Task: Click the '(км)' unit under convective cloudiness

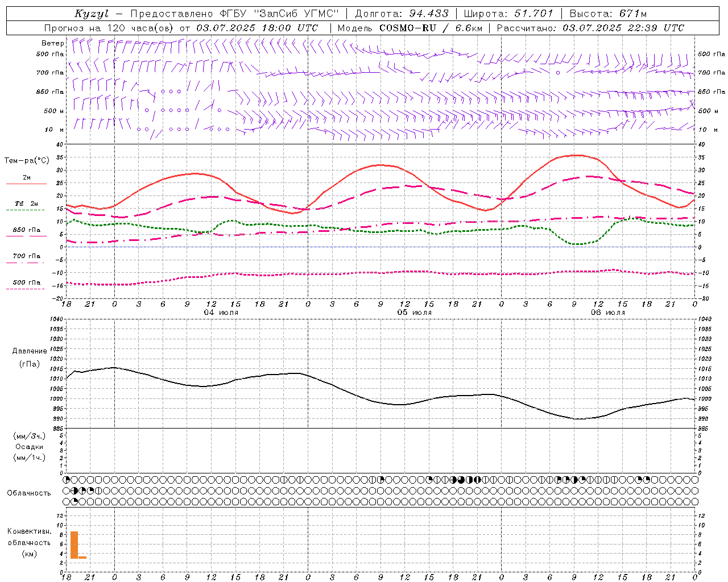Action: point(30,554)
